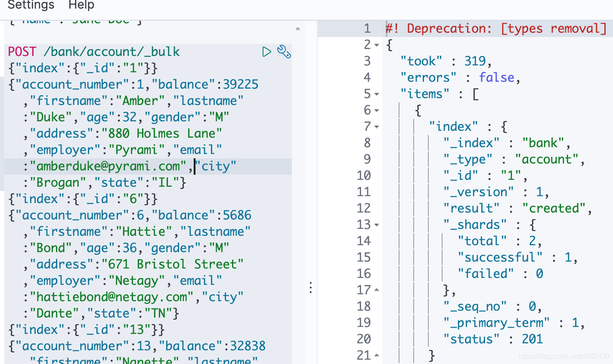
Task: Click the "_seq_no" : 0 line
Action: coord(493,306)
